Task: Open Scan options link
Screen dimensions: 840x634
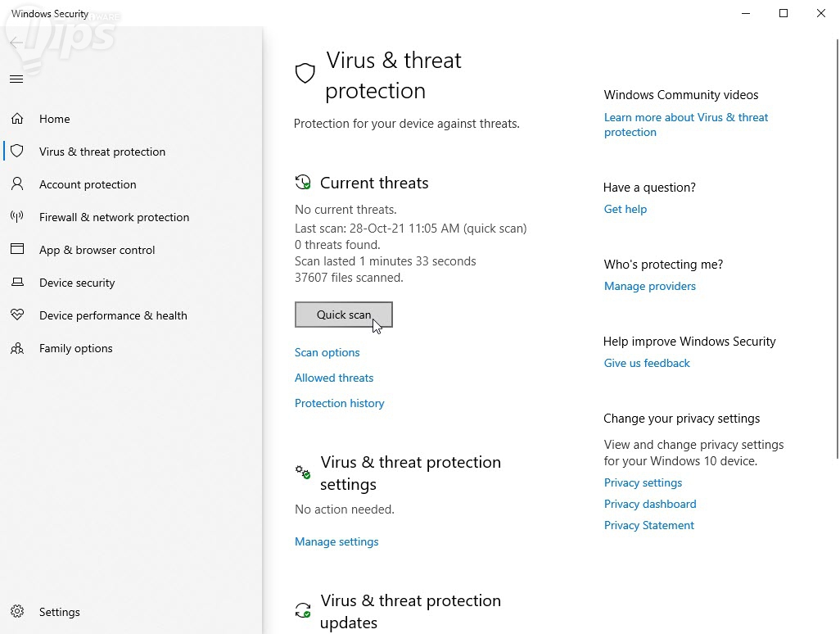Action: click(x=327, y=352)
